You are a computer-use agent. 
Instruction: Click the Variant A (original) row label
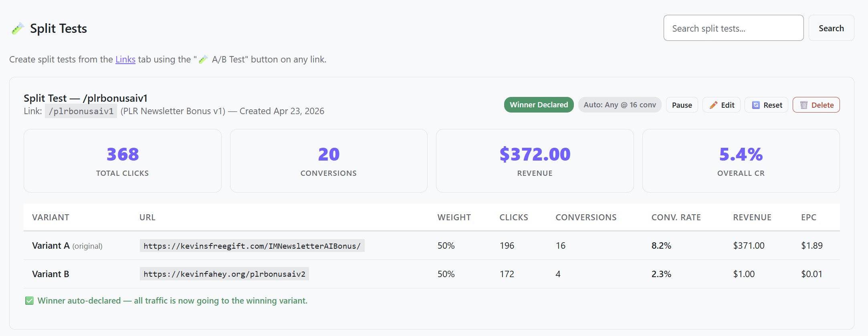pyautogui.click(x=67, y=246)
